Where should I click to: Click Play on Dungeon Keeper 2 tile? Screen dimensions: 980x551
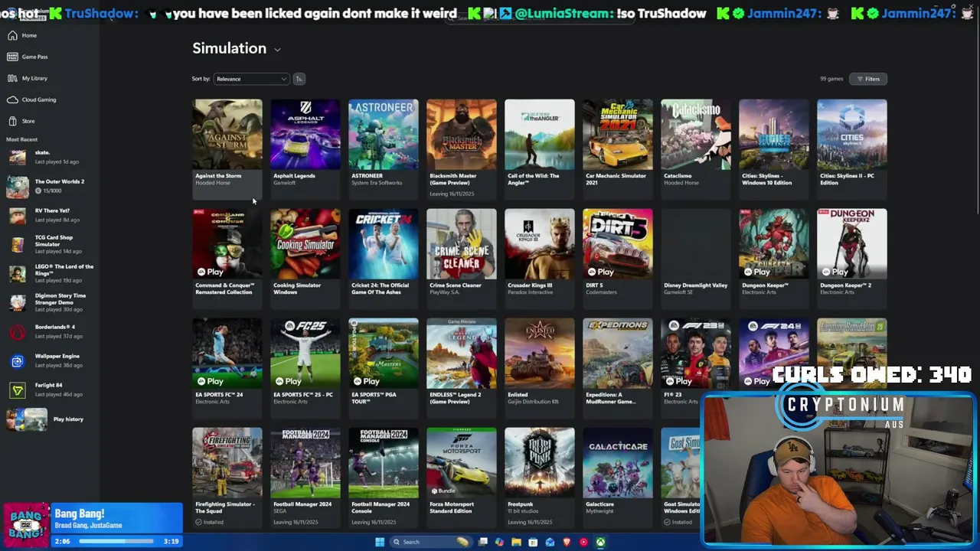[835, 272]
